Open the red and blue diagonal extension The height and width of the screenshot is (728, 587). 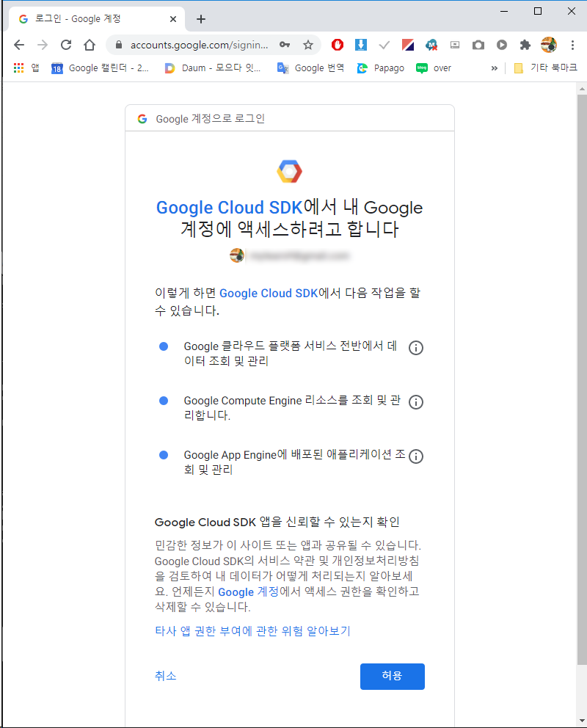pyautogui.click(x=407, y=45)
